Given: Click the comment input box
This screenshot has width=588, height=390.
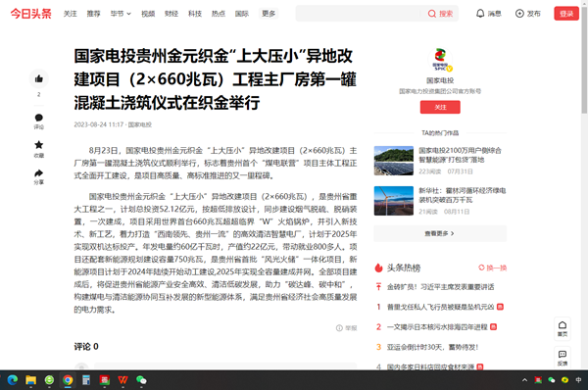Looking at the screenshot, I should tap(225, 366).
